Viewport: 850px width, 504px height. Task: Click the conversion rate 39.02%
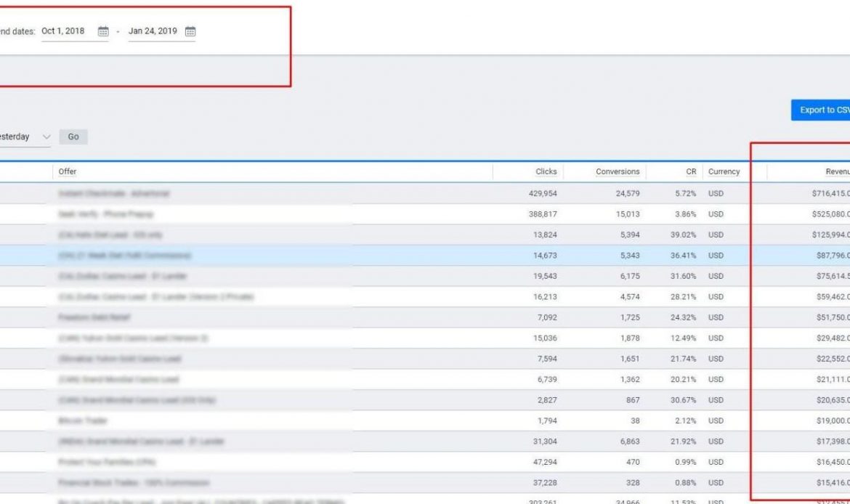[684, 235]
